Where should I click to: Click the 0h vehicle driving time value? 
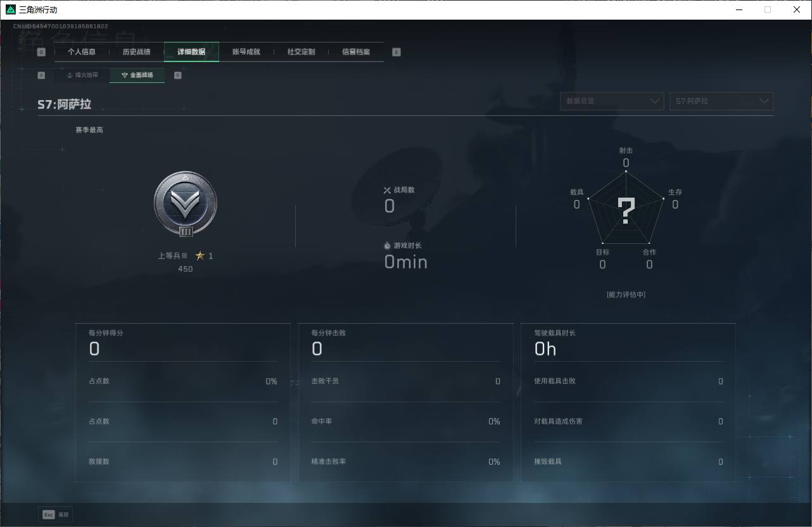545,349
